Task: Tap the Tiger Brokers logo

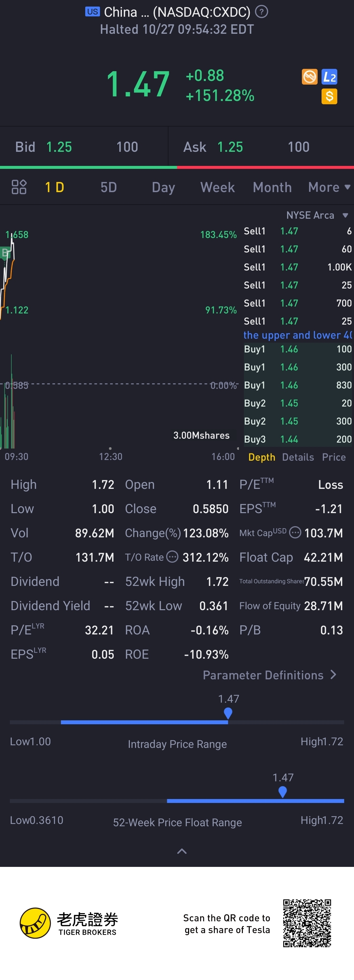Action: coord(35,923)
